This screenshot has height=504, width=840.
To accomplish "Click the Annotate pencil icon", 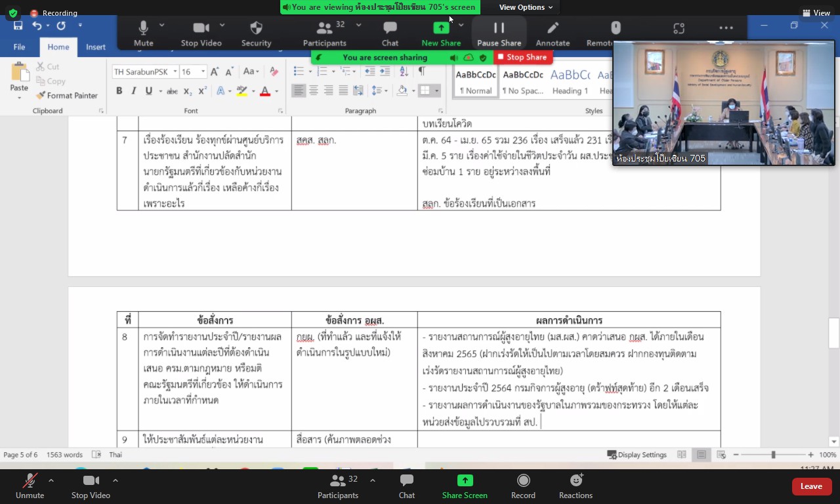I will pos(553,28).
